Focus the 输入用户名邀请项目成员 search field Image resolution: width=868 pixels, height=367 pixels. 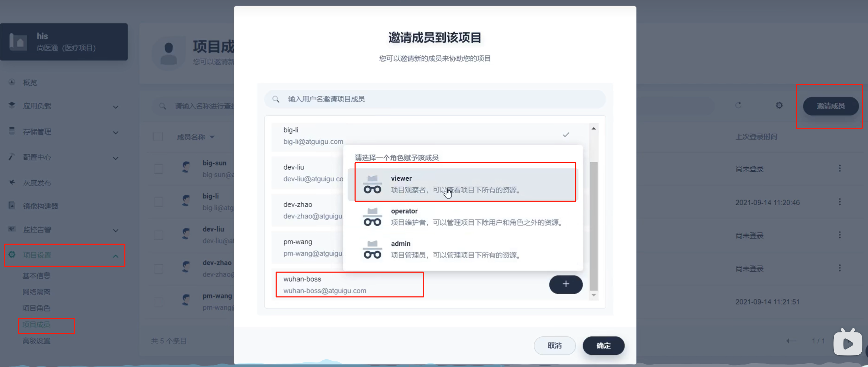(x=435, y=99)
